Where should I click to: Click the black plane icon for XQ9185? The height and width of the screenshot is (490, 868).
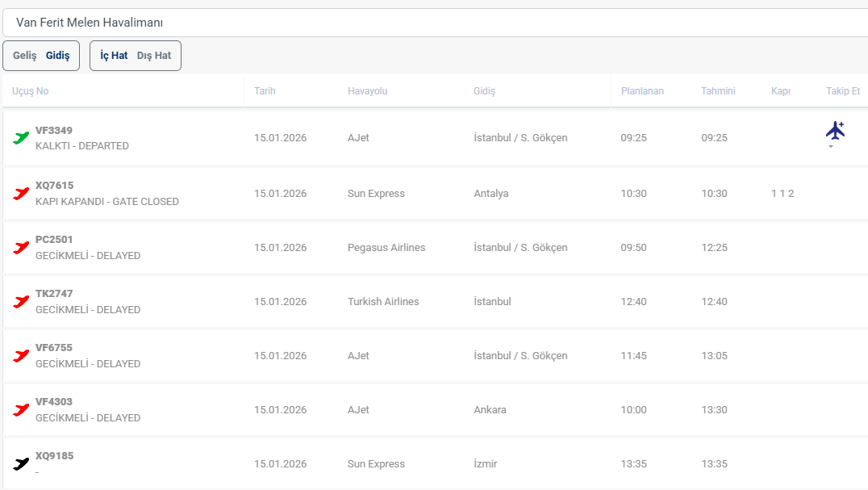click(21, 463)
